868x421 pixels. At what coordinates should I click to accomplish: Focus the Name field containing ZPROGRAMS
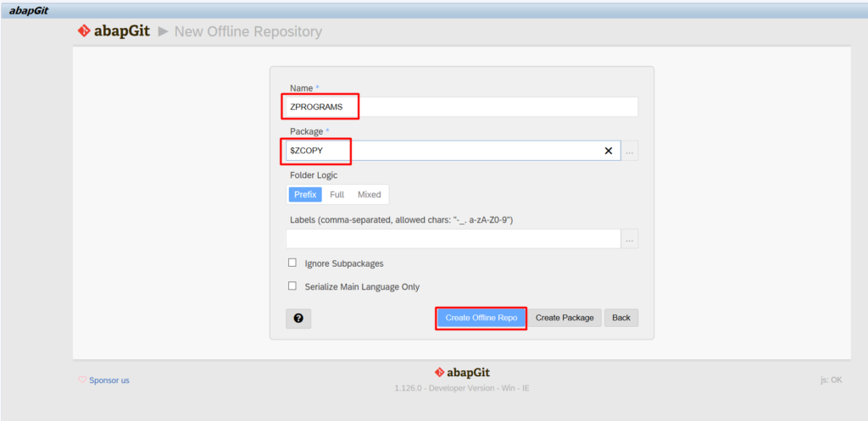coord(462,108)
